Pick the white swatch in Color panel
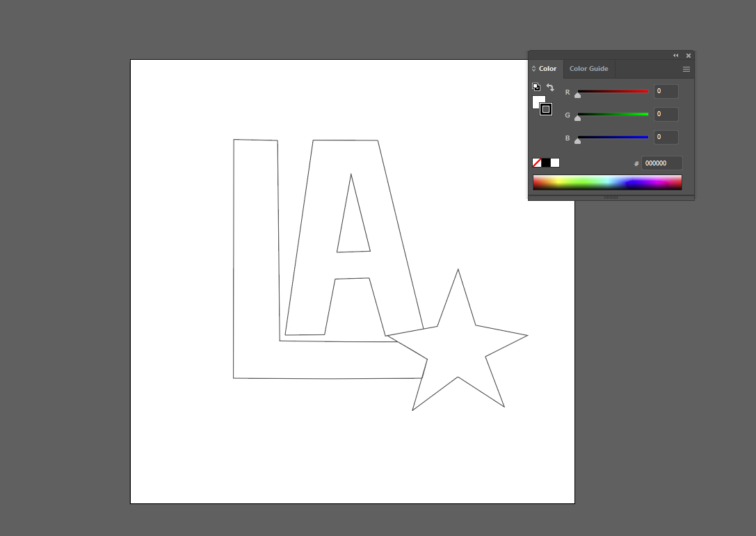 [555, 163]
